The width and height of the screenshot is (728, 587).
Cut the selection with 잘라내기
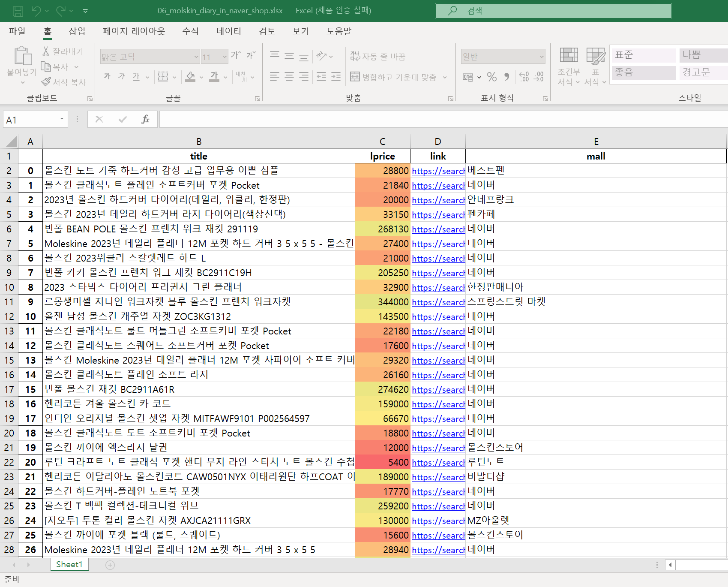coord(63,51)
